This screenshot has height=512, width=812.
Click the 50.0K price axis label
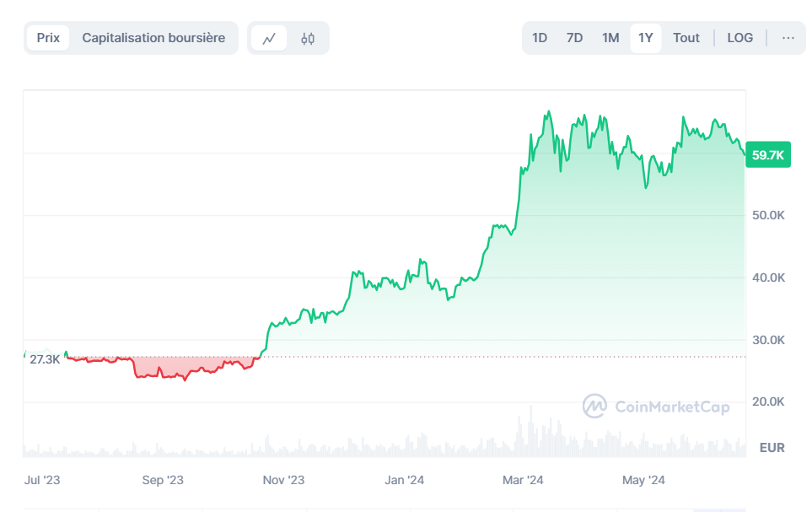(x=767, y=216)
